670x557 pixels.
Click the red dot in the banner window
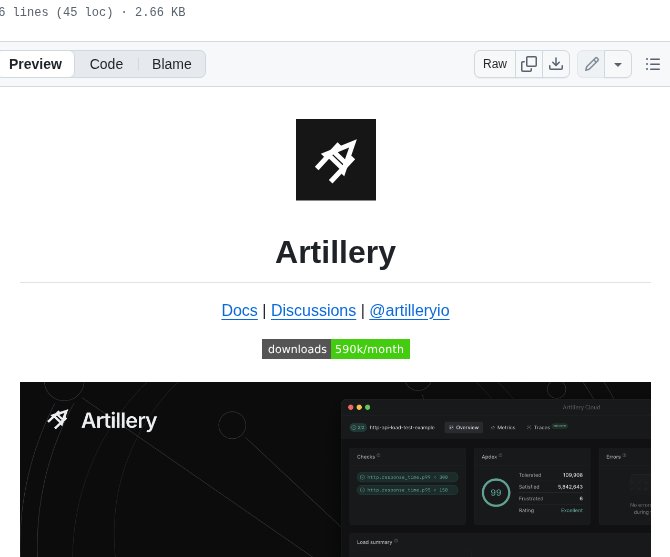coord(349,407)
